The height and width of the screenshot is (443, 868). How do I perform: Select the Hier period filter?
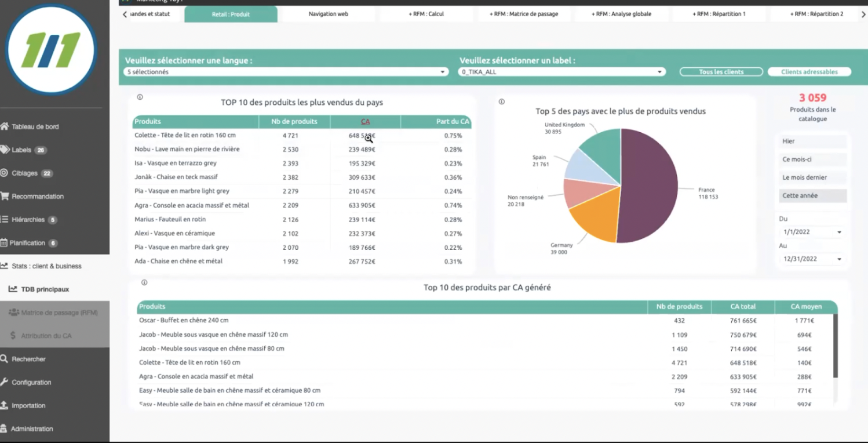[x=812, y=141]
